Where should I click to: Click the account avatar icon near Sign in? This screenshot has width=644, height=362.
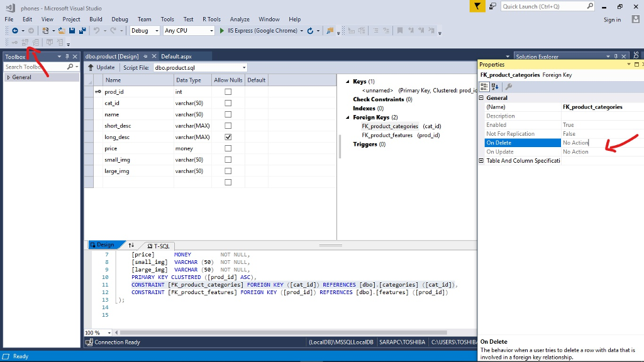point(636,19)
